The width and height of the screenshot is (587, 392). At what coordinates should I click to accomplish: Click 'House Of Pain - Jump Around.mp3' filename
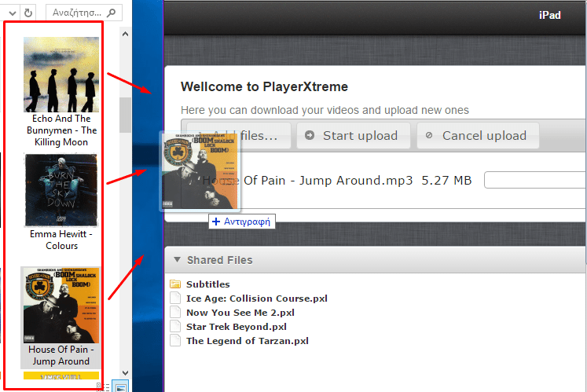pyautogui.click(x=308, y=181)
